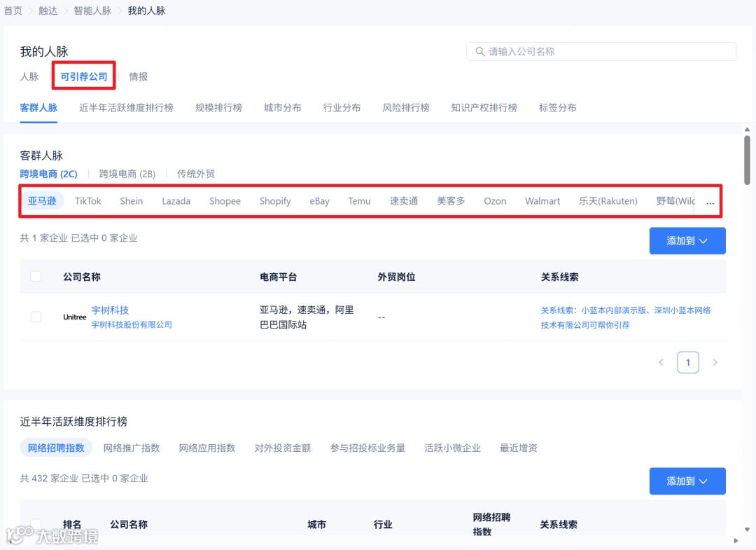Go to 智能人脉 breadcrumb
The width and height of the screenshot is (756, 550).
[x=92, y=11]
